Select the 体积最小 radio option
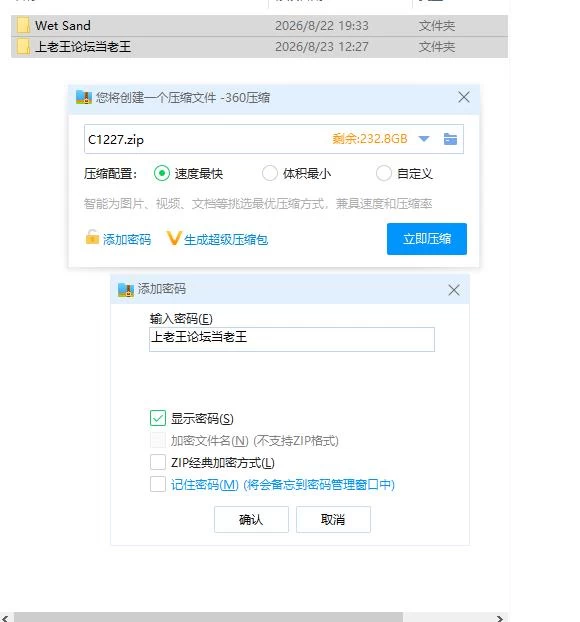The height and width of the screenshot is (622, 580). coord(270,173)
